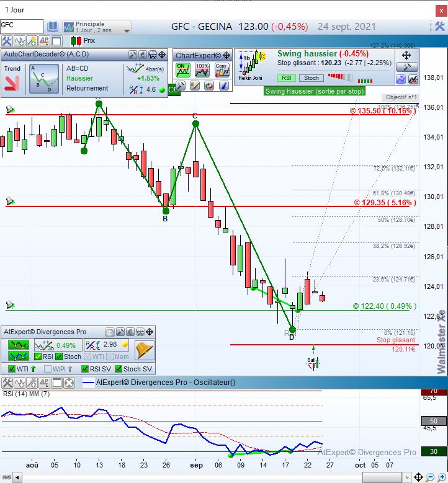Click Divergences Pro round refresh icon
The height and width of the screenshot is (483, 448).
click(110, 332)
